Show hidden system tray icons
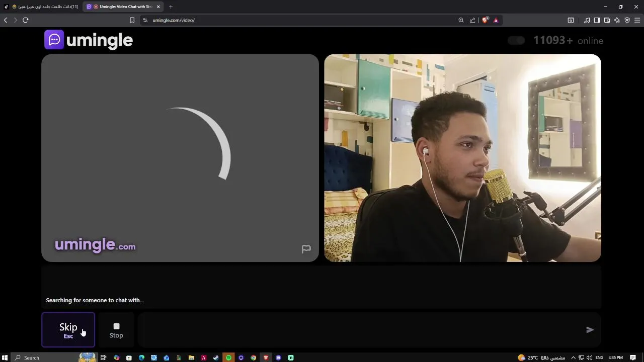 573,357
